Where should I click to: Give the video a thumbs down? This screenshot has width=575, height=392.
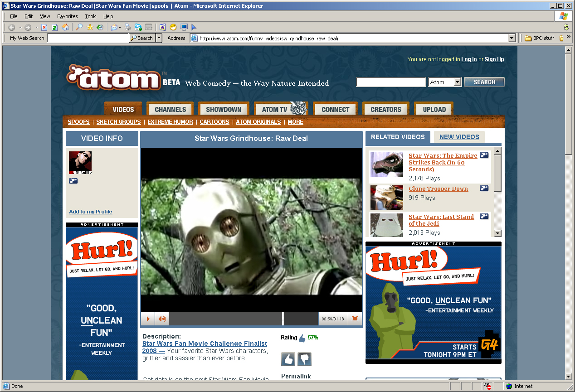point(304,359)
